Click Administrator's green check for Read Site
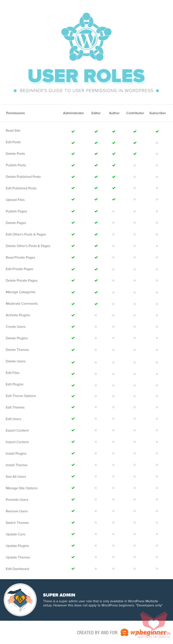This screenshot has height=644, width=173. 73,131
